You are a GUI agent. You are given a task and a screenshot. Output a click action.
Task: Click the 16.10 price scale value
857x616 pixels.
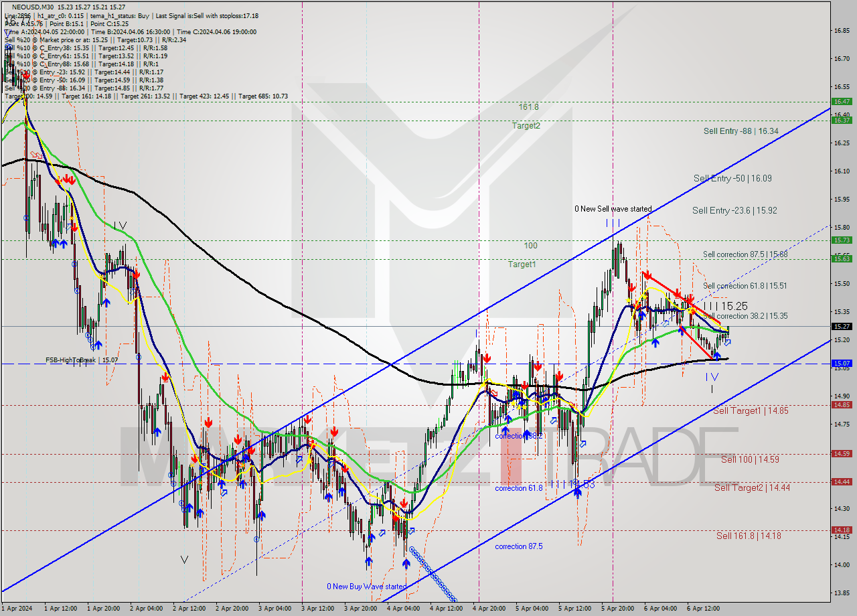842,171
